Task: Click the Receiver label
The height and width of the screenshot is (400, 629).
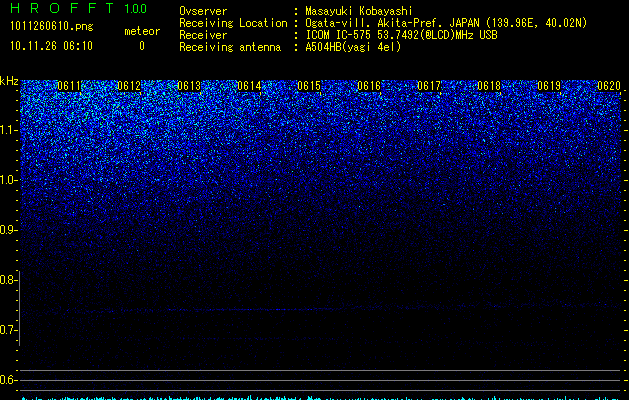Action: click(203, 35)
